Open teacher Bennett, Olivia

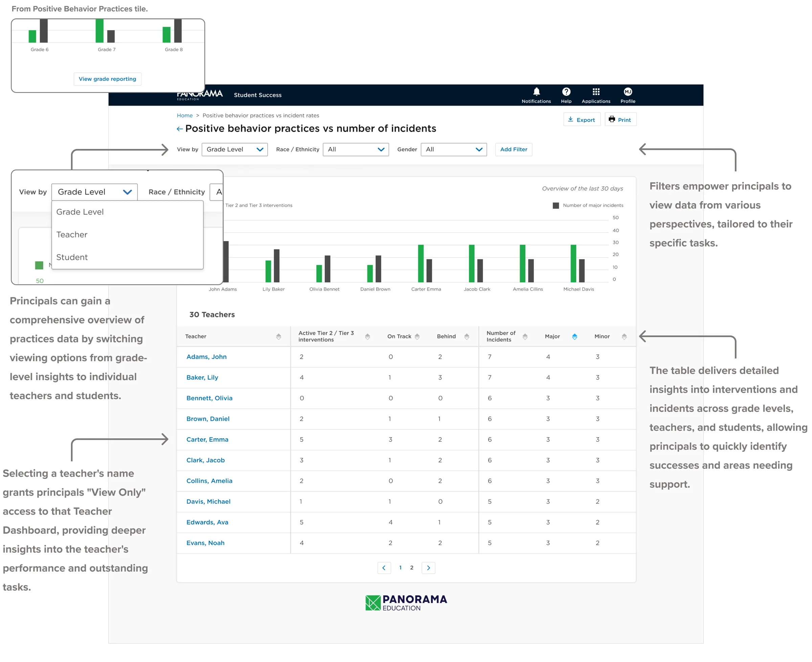(x=209, y=398)
